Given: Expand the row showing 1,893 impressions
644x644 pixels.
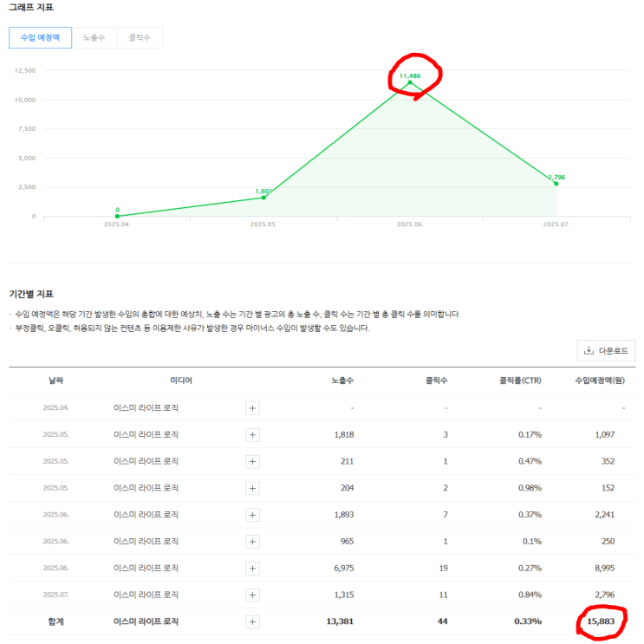Looking at the screenshot, I should [x=252, y=515].
